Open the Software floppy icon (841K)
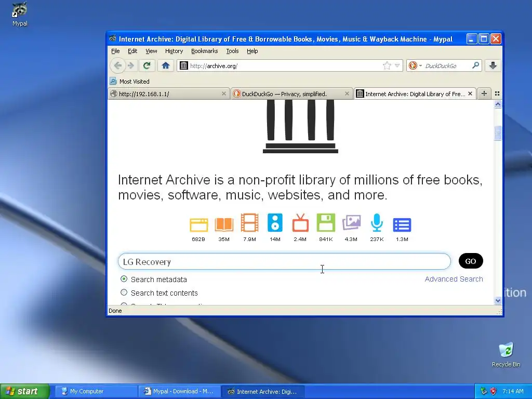This screenshot has height=399, width=532. (326, 223)
